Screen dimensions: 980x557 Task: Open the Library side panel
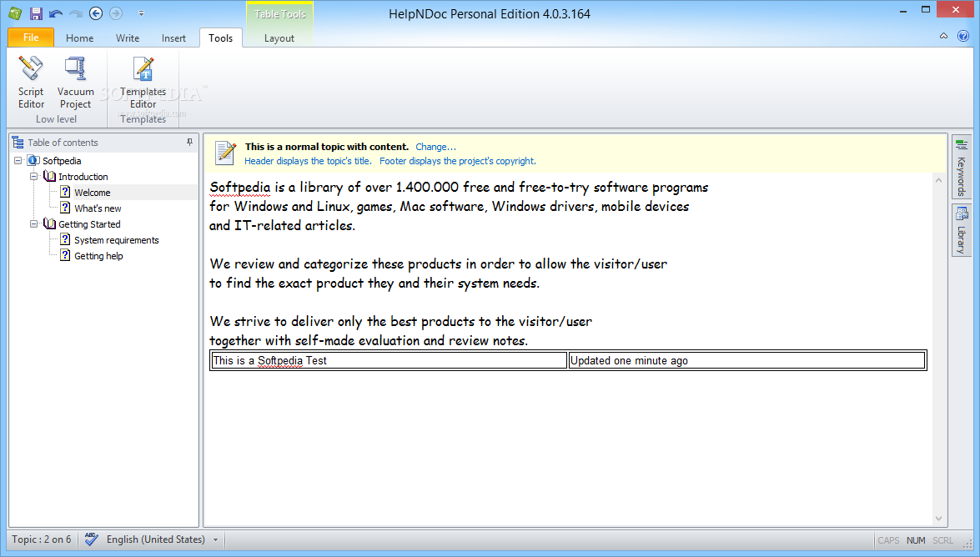tap(962, 230)
